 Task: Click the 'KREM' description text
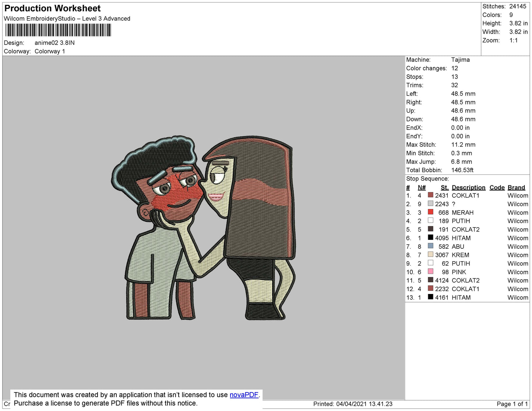[x=460, y=255]
